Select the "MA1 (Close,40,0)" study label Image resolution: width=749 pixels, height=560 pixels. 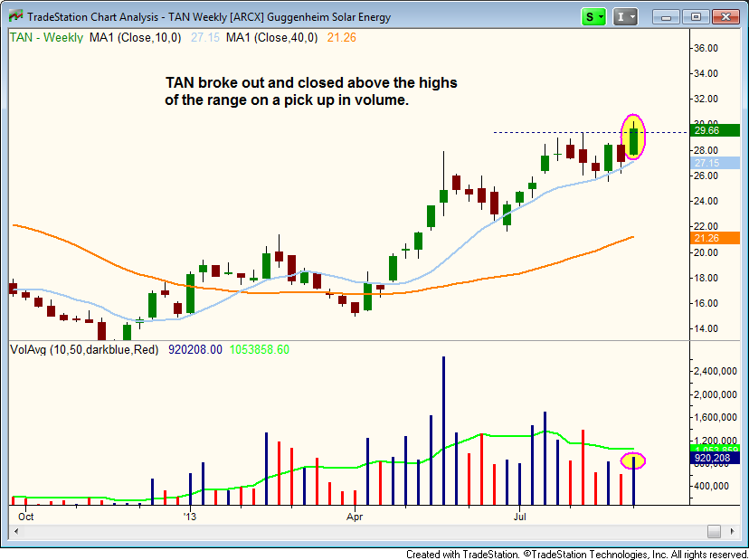271,38
